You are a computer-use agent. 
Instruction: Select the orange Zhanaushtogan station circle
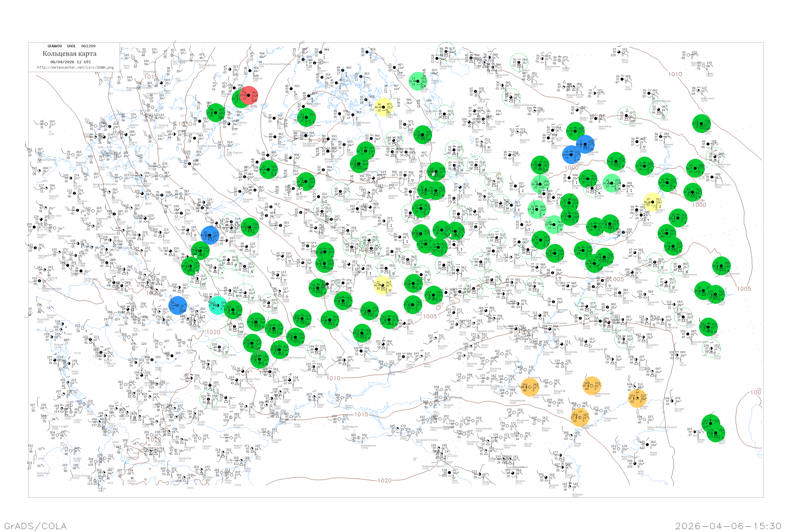click(x=592, y=386)
